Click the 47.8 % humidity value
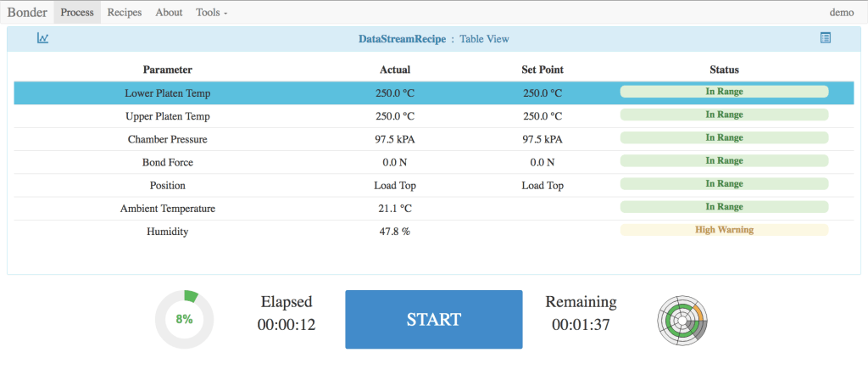This screenshot has height=386, width=868. (395, 232)
